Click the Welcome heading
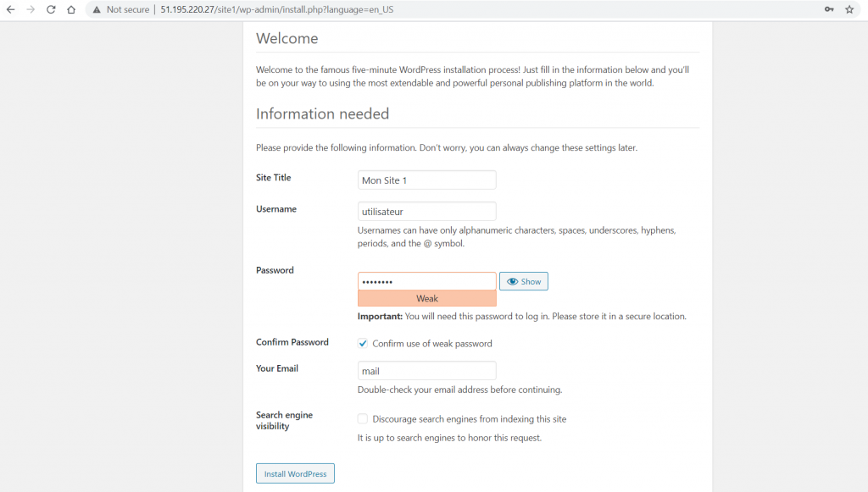The height and width of the screenshot is (492, 868). [287, 38]
